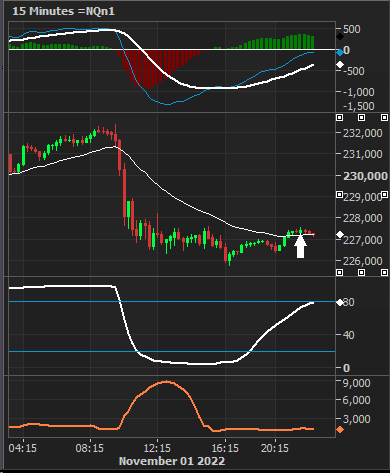This screenshot has height=473, width=390.
Task: Select the top-middle handle of price axis selection
Action: click(x=362, y=117)
